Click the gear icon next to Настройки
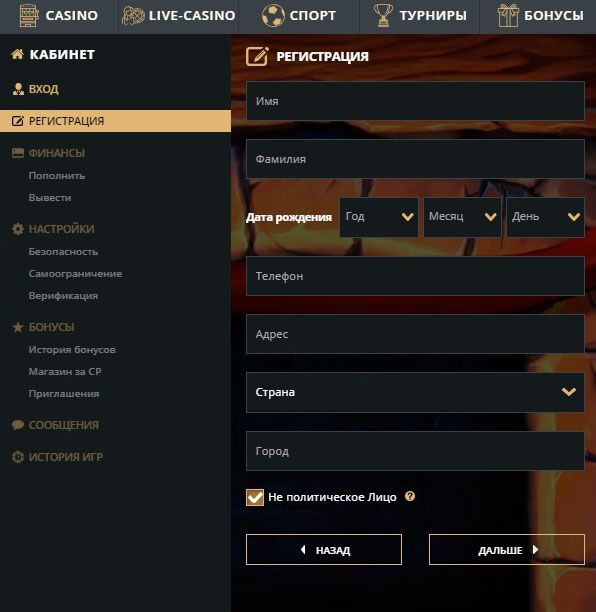596x612 pixels. [x=18, y=229]
